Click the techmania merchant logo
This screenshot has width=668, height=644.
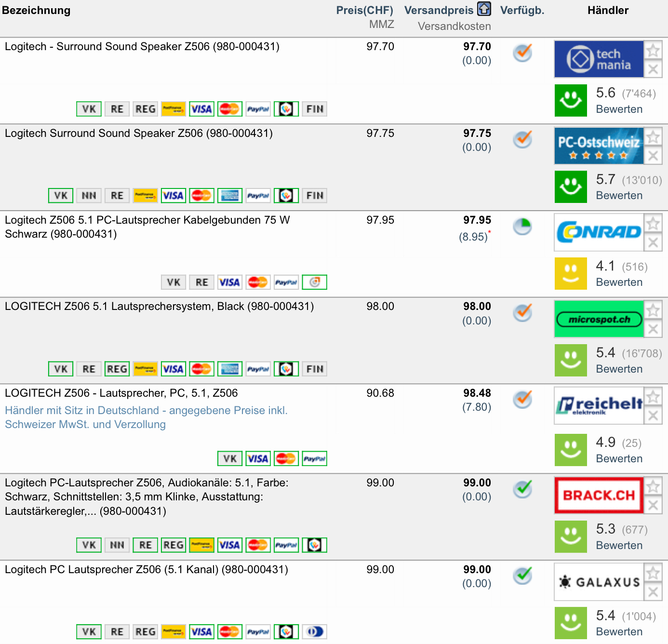tap(599, 59)
